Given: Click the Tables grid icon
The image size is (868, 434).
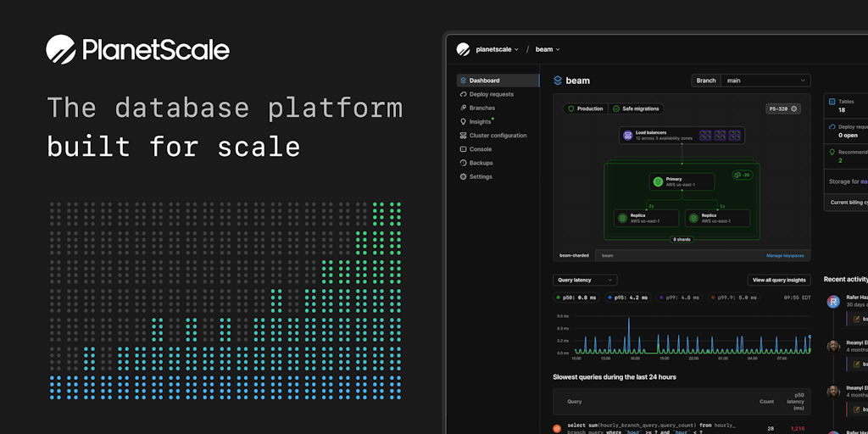Looking at the screenshot, I should coord(832,102).
